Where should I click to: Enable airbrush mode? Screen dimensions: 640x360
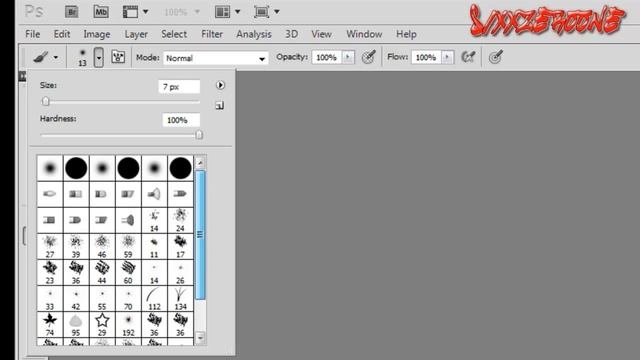[468, 57]
